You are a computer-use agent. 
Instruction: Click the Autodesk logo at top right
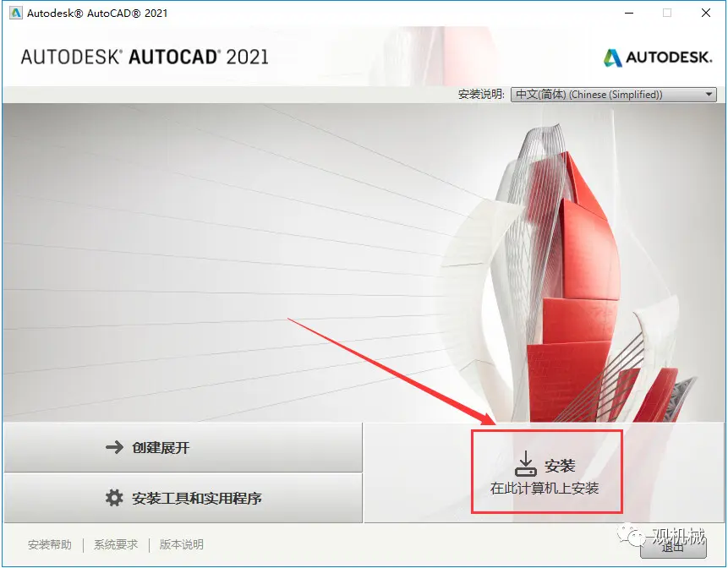tap(658, 57)
